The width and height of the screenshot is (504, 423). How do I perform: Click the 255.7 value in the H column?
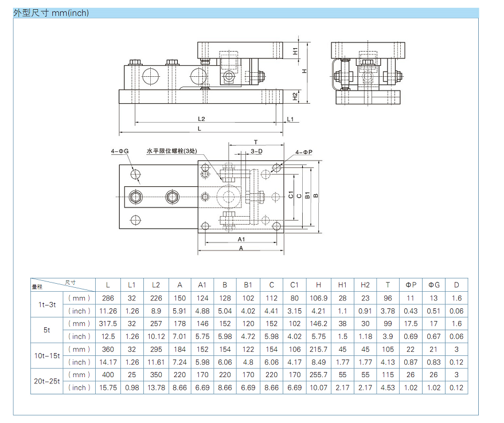[318, 375]
